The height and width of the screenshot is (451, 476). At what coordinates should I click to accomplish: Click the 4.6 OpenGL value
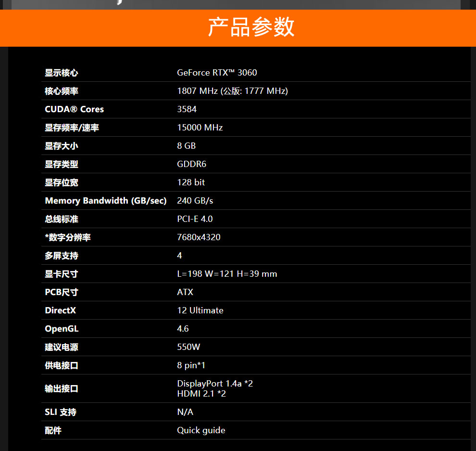[183, 329]
